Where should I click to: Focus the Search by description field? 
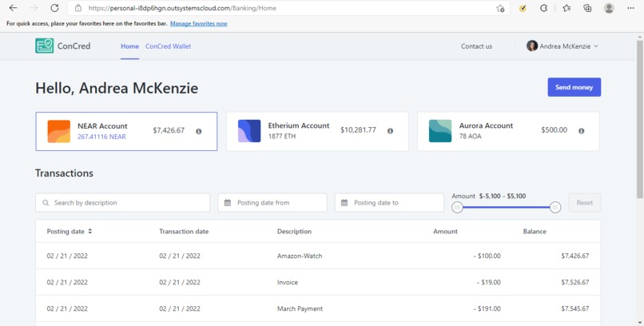coord(123,203)
